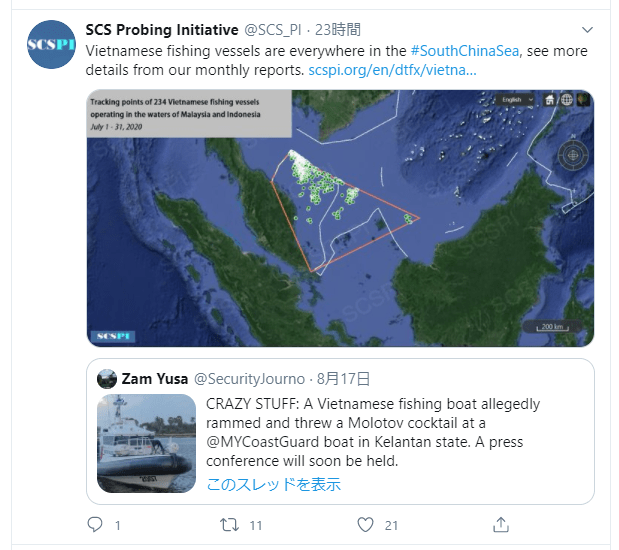This screenshot has width=619, height=550.
Task: Click the satellite imagery icon on map
Action: click(583, 100)
